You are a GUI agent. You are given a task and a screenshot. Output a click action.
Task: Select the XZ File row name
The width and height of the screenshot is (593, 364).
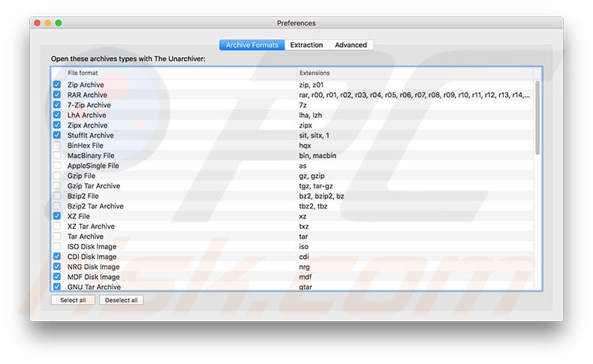[x=79, y=216]
